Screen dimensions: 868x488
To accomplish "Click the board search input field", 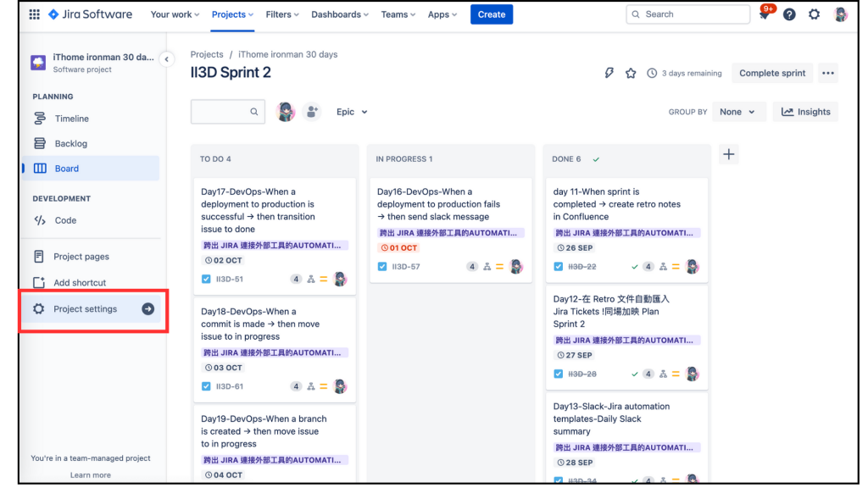I will [x=227, y=112].
